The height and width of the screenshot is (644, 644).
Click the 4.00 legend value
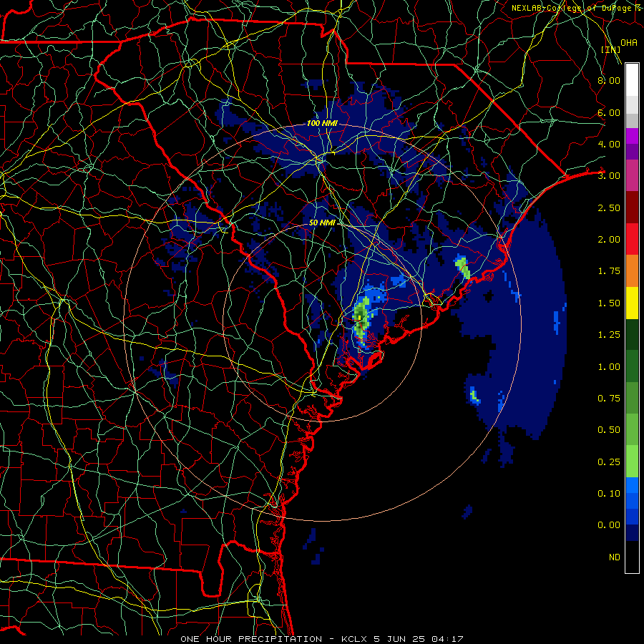tap(608, 144)
